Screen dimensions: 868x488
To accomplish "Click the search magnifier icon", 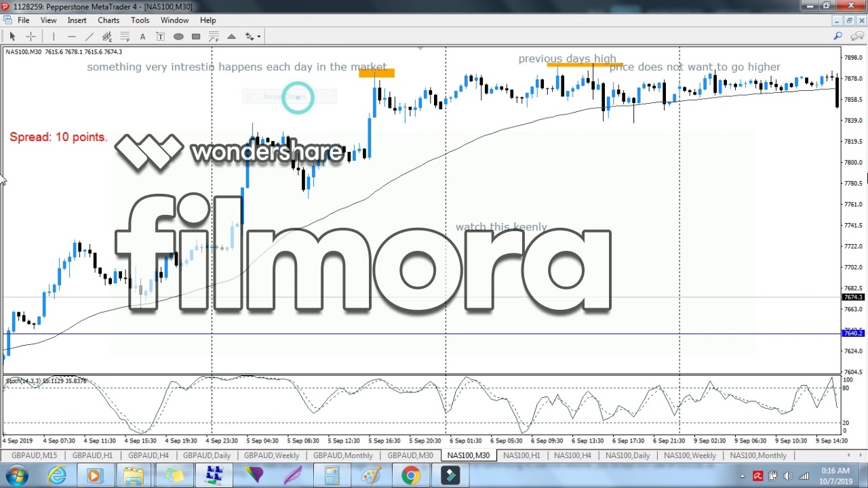I will coord(838,37).
